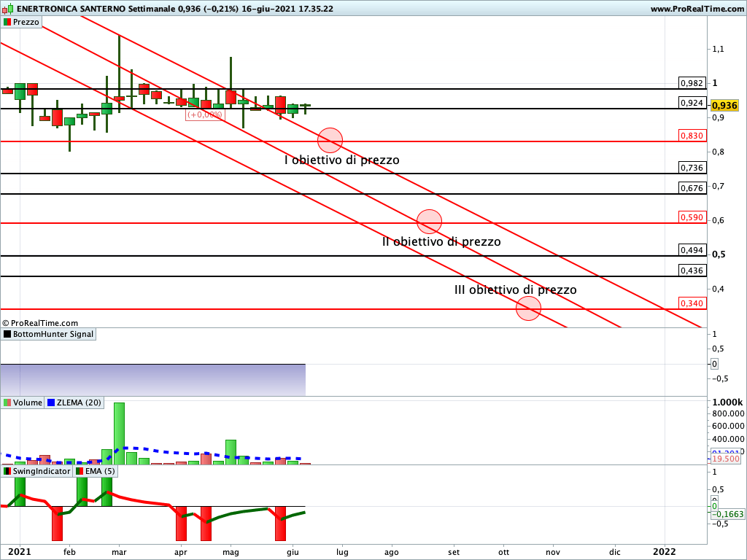747x560 pixels.
Task: Select the 0,982 horizontal line label
Action: tap(691, 83)
